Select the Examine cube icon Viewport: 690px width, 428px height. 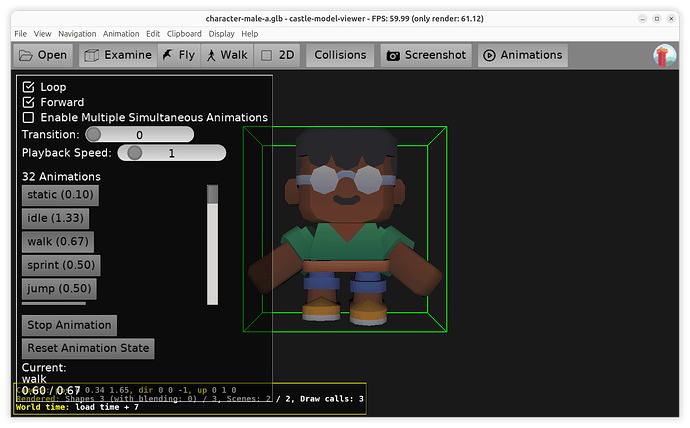point(92,55)
